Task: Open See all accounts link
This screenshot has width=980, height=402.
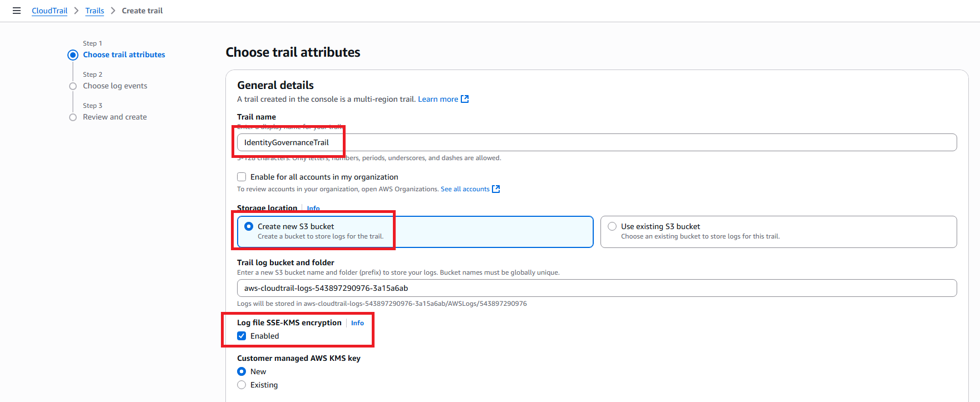Action: (x=465, y=189)
